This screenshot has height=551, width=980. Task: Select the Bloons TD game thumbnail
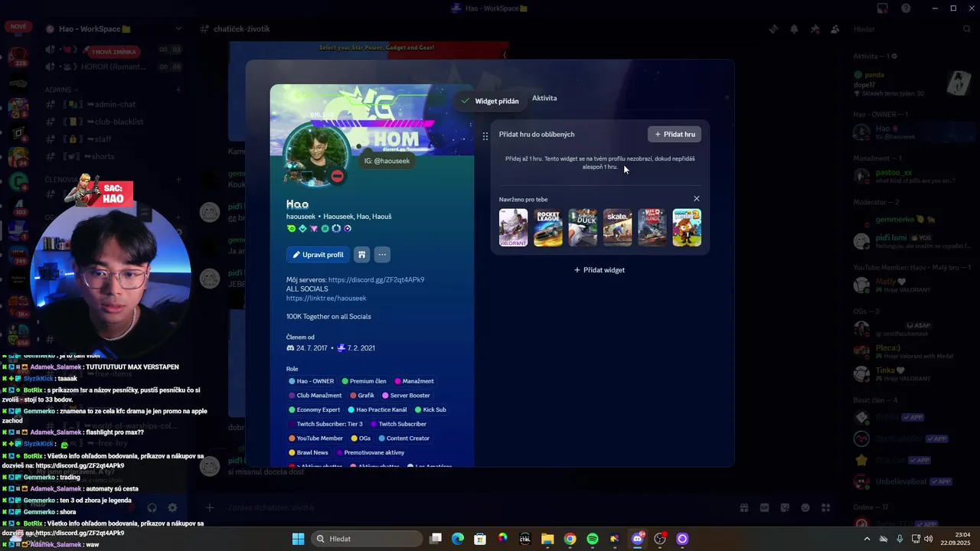pyautogui.click(x=687, y=227)
